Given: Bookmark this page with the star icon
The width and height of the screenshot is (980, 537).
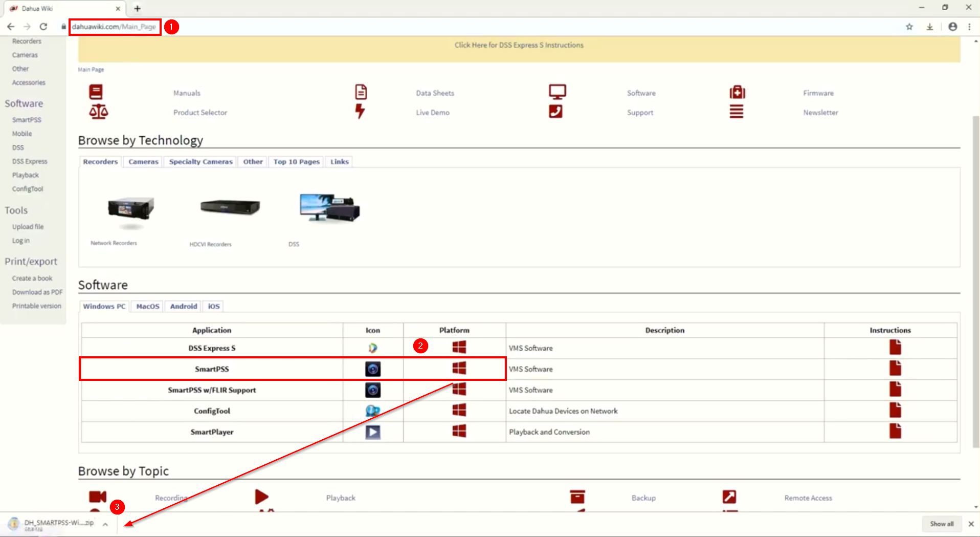Looking at the screenshot, I should click(x=909, y=27).
